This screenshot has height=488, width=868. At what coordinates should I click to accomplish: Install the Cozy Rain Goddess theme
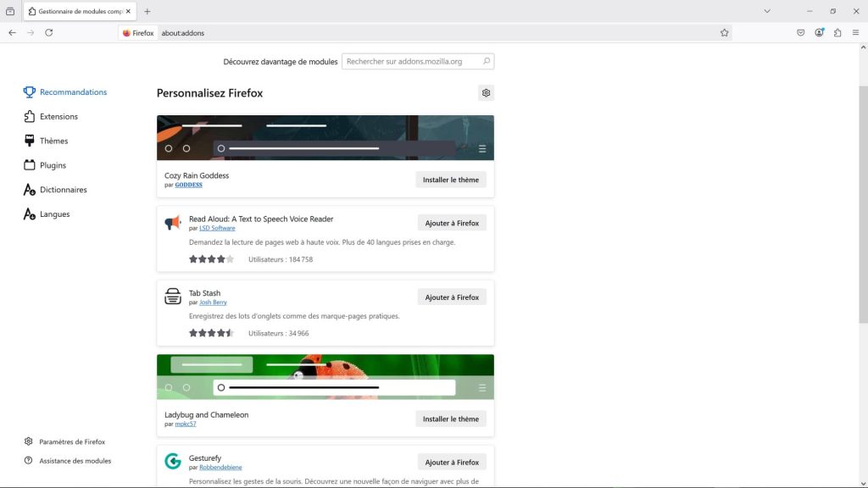(451, 180)
